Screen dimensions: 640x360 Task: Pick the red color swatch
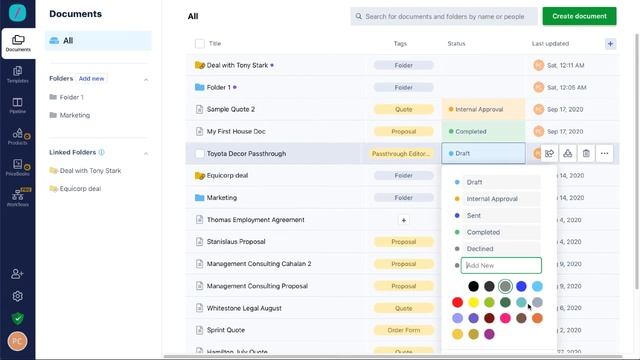pos(457,302)
